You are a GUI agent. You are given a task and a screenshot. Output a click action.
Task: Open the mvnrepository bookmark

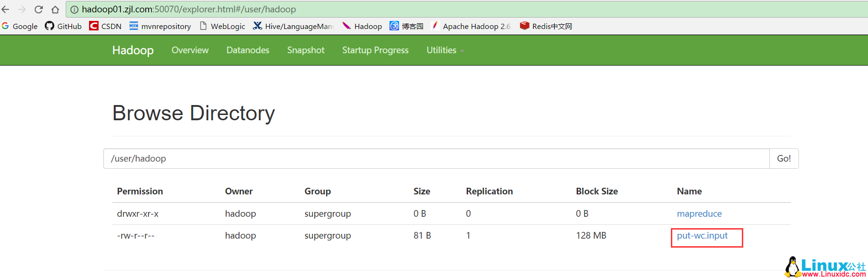tap(160, 26)
